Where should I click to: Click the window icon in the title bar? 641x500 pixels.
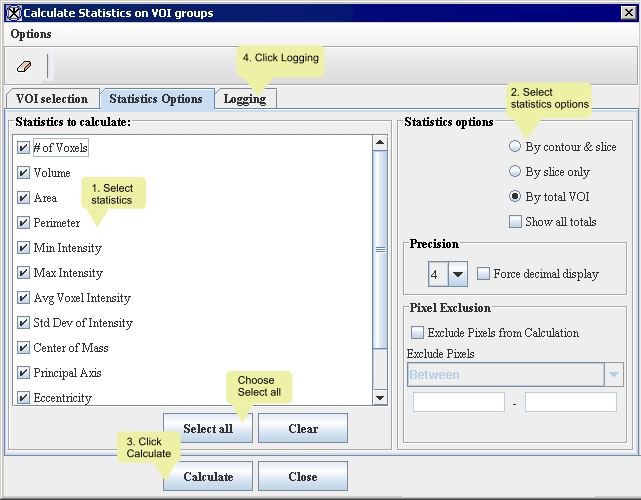[12, 12]
